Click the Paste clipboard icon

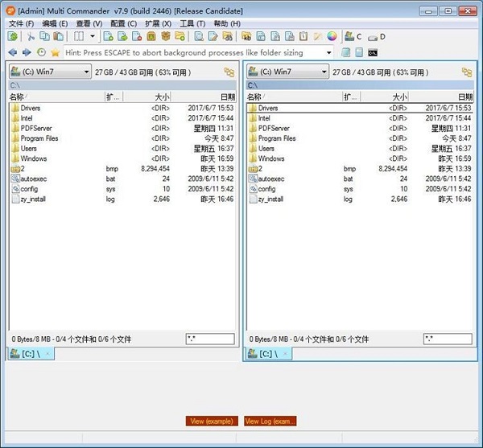point(57,37)
